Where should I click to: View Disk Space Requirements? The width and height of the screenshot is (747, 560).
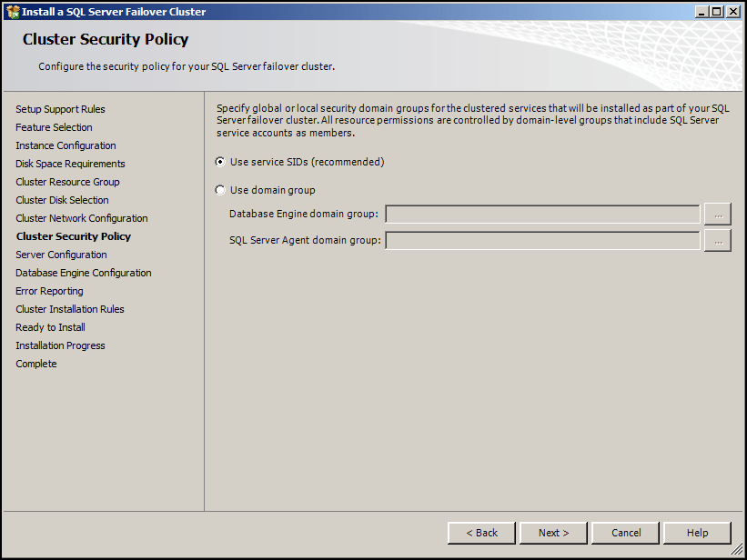click(x=70, y=164)
